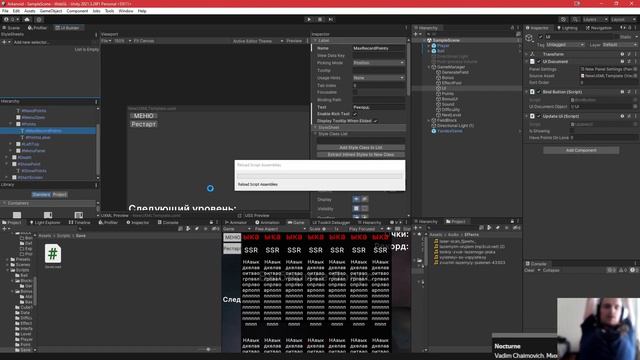
Task: Edit the Text field containing Рекорд
Action: [378, 107]
